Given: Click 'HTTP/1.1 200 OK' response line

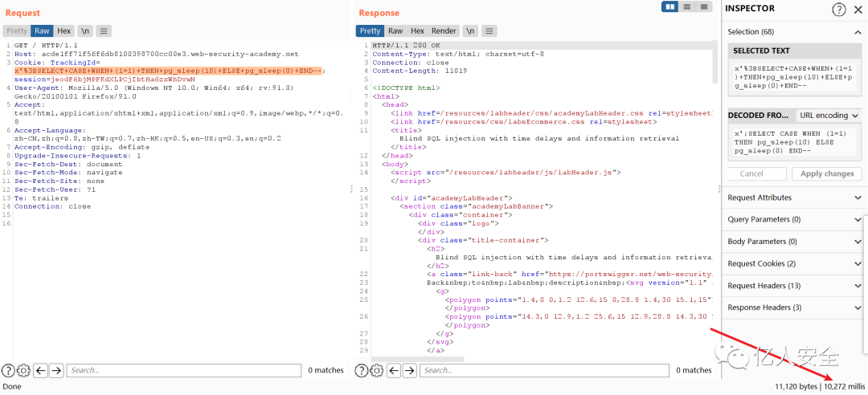Looking at the screenshot, I should [x=407, y=46].
